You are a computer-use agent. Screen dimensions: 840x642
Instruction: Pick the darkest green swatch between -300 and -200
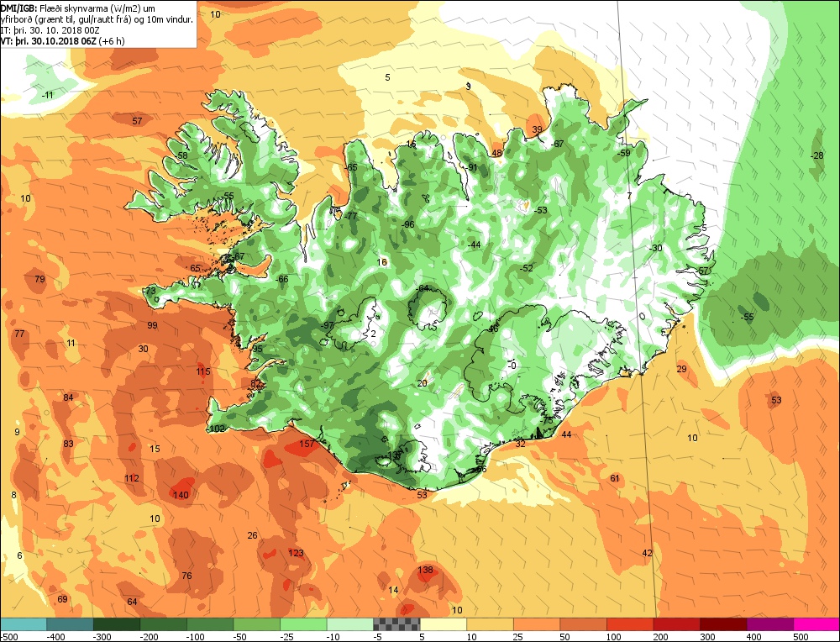pyautogui.click(x=117, y=624)
